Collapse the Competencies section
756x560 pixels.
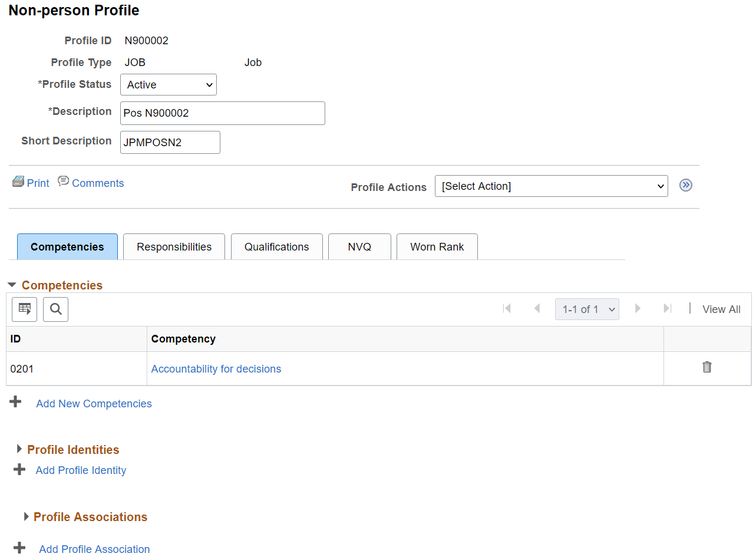tap(12, 285)
